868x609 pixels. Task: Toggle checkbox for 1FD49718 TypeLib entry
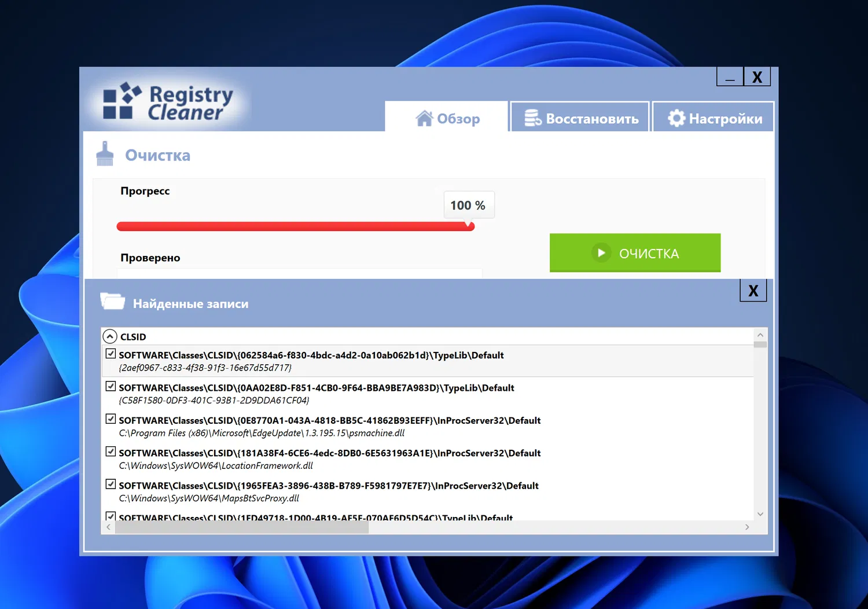(111, 515)
